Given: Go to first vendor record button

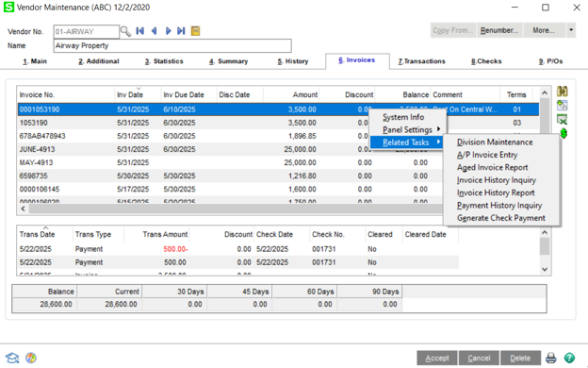Looking at the screenshot, I should tap(139, 31).
